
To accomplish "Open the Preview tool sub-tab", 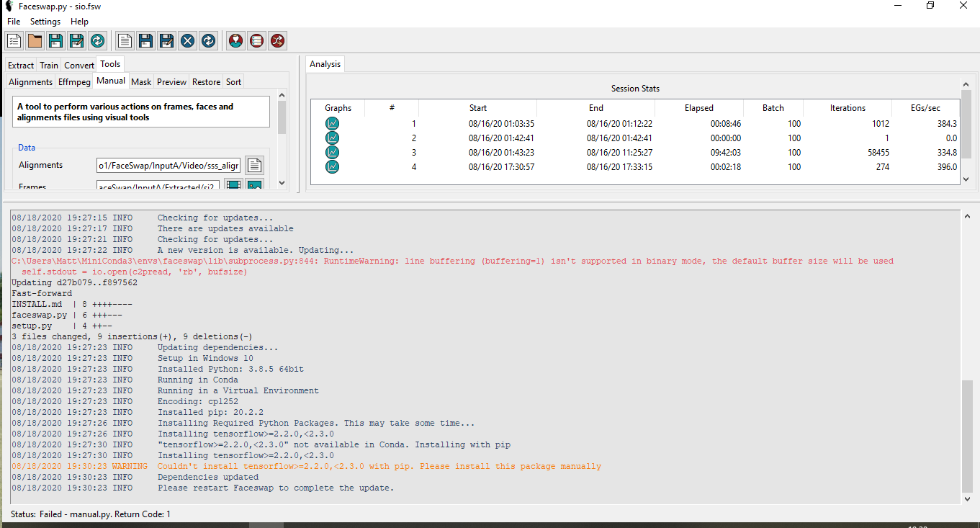I will coord(172,82).
